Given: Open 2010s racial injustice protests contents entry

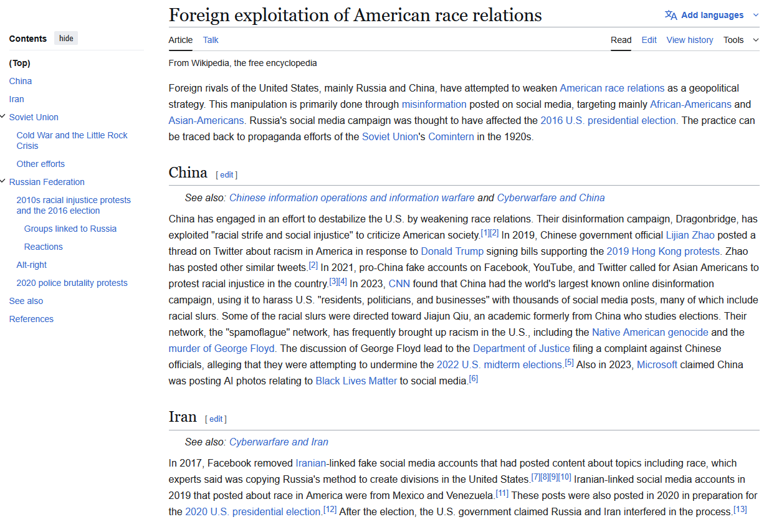Looking at the screenshot, I should tap(74, 205).
